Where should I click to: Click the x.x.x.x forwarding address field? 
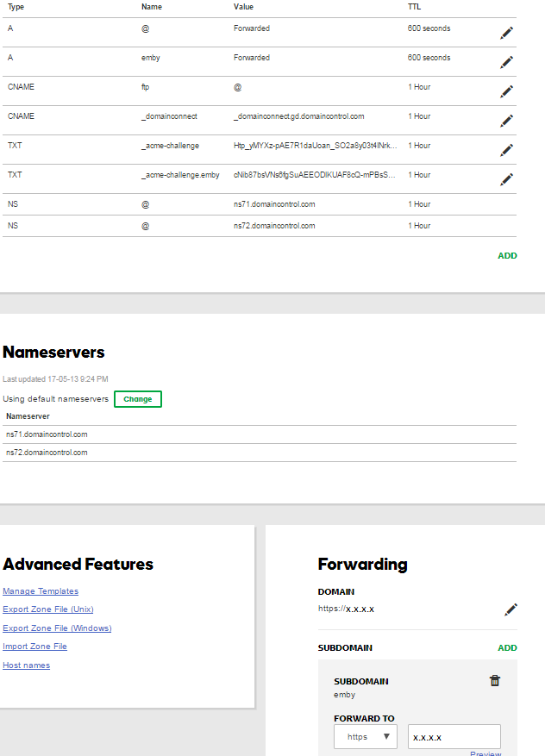(454, 736)
